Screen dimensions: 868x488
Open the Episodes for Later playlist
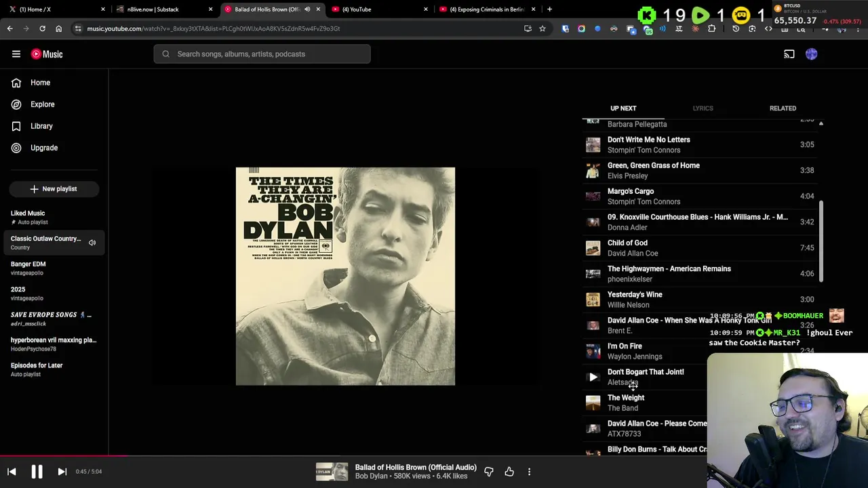[x=54, y=369]
